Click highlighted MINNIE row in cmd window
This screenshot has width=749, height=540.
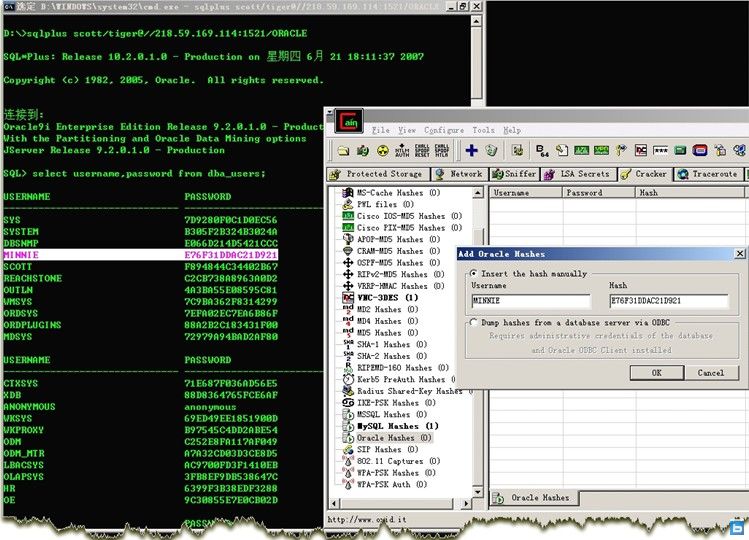coord(140,255)
